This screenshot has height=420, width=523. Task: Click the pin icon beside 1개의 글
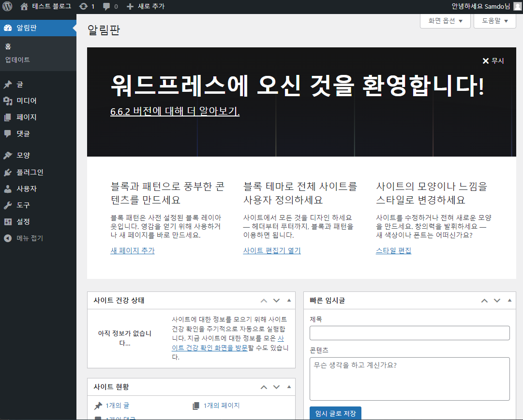point(98,406)
